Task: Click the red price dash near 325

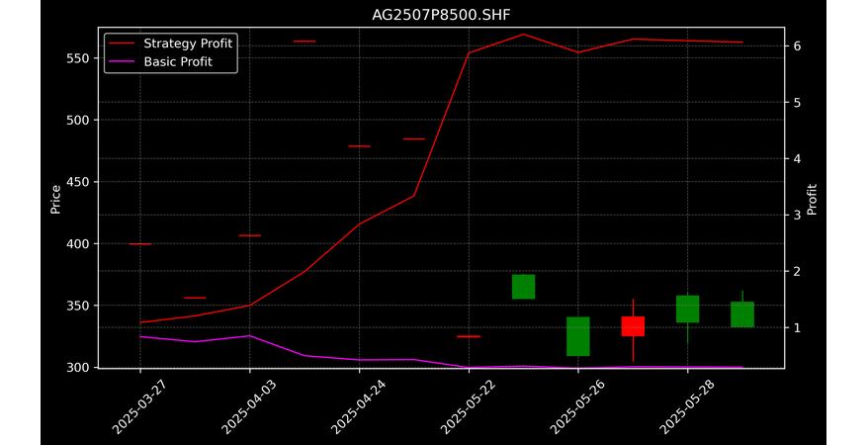Action: [469, 336]
